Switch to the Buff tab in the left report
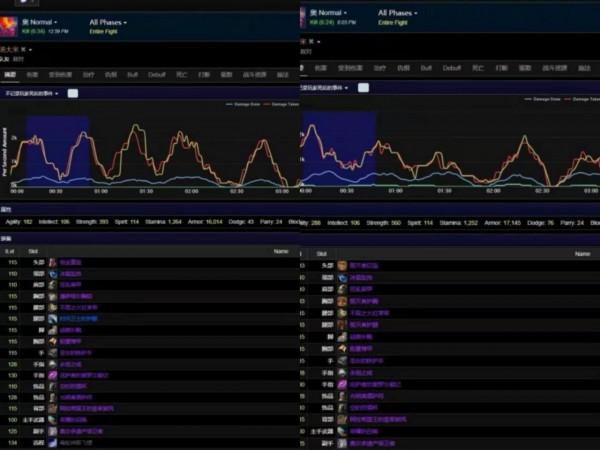 (132, 73)
